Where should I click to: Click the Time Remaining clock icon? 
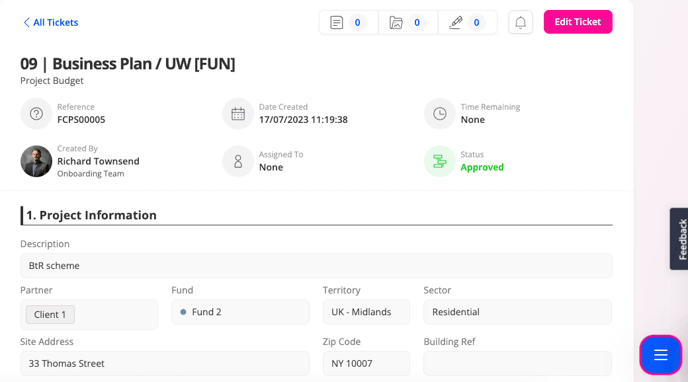[440, 114]
